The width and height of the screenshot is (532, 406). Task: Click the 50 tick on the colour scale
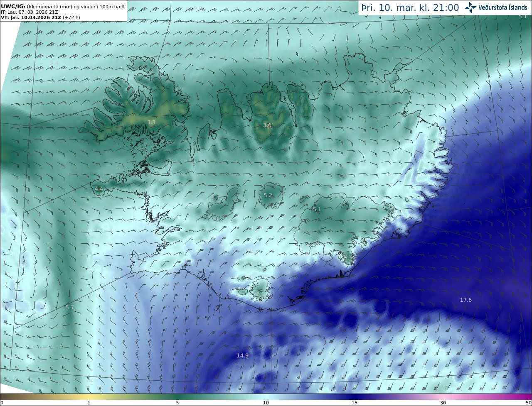click(x=528, y=403)
